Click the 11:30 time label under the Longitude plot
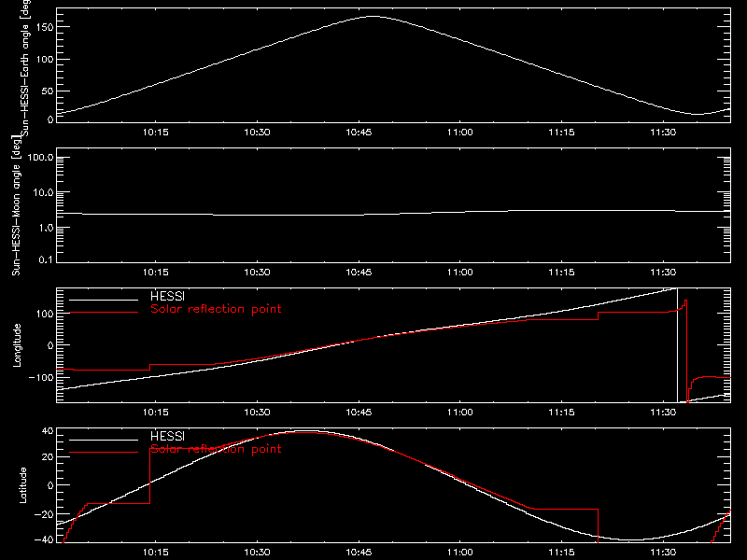Screen dimensions: 747x560 click(663, 412)
